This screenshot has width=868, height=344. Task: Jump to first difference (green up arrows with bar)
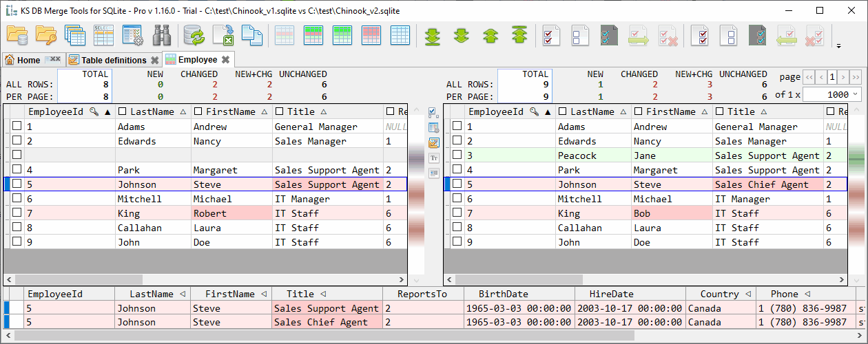pos(519,35)
